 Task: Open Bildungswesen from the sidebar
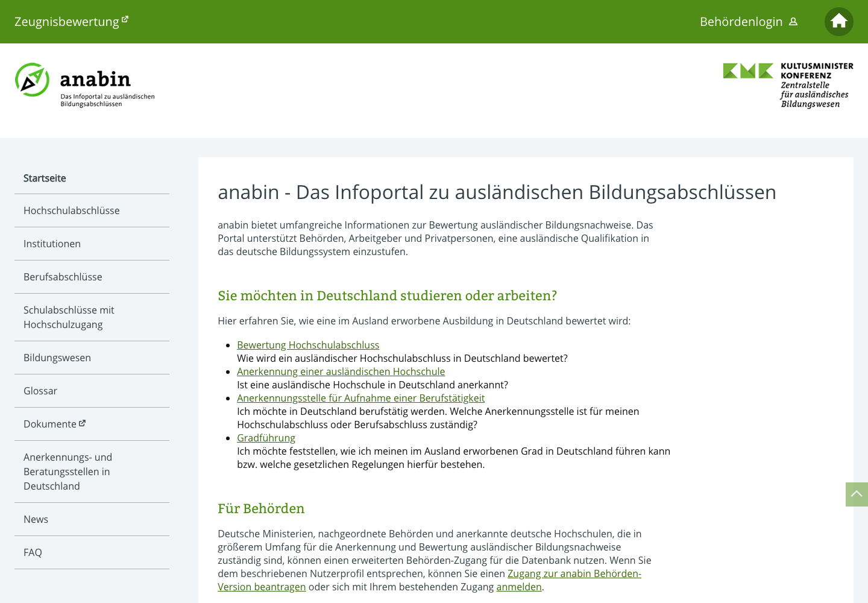tap(92, 358)
